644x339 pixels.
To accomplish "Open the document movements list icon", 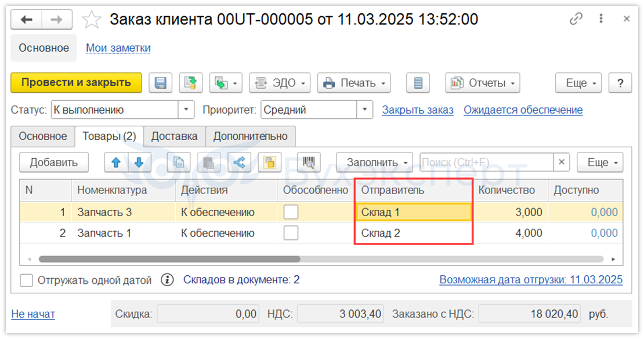I will point(418,83).
